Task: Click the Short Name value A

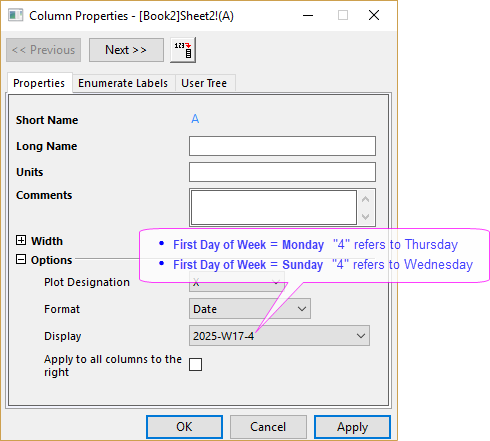Action: tap(195, 119)
